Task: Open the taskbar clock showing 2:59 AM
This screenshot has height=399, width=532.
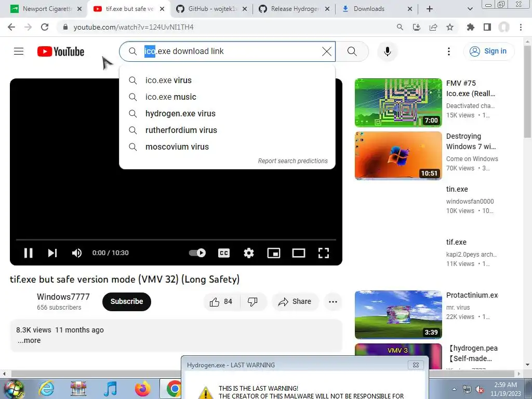Action: pos(506,389)
